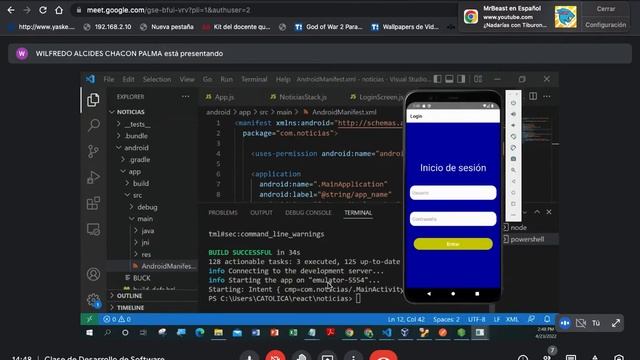This screenshot has width=640, height=360.
Task: Click the emulator toolbar home circle
Action: [513, 193]
